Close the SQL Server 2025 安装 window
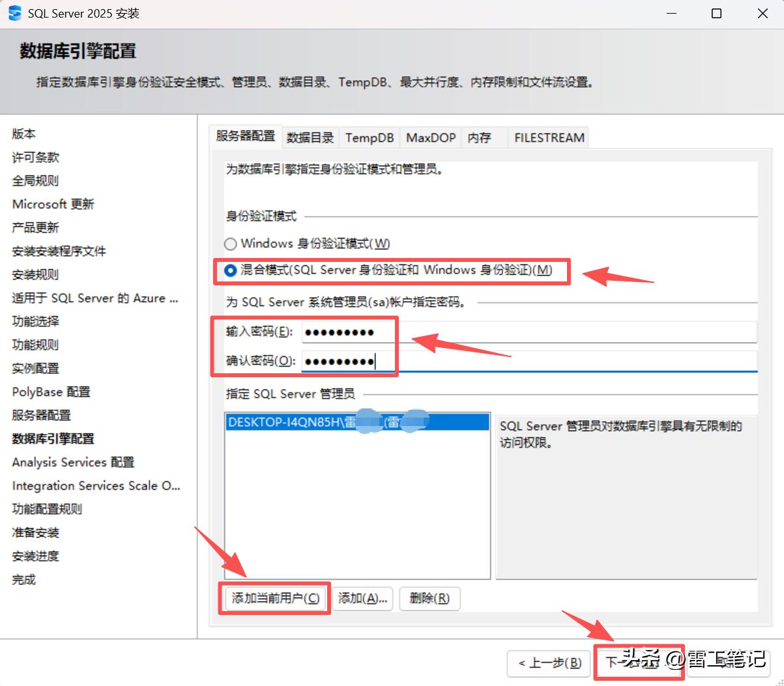784x686 pixels. click(762, 13)
